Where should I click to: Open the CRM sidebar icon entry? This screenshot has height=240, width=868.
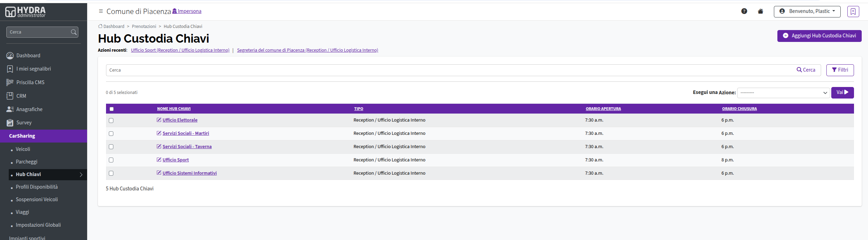pyautogui.click(x=10, y=96)
